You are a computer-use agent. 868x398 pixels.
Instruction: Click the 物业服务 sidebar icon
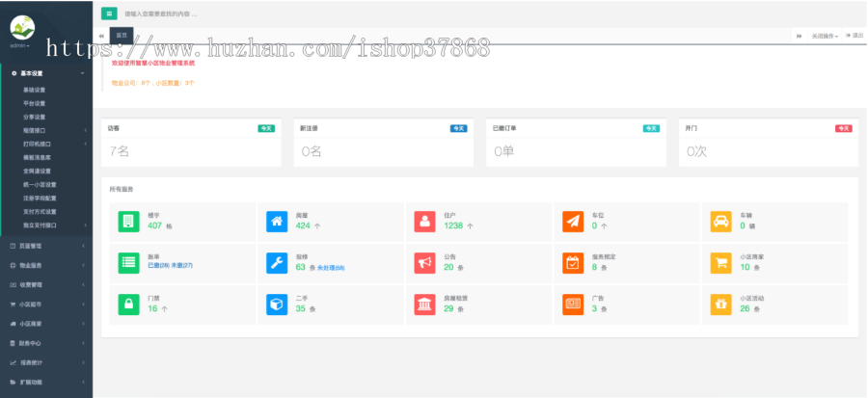coord(13,265)
